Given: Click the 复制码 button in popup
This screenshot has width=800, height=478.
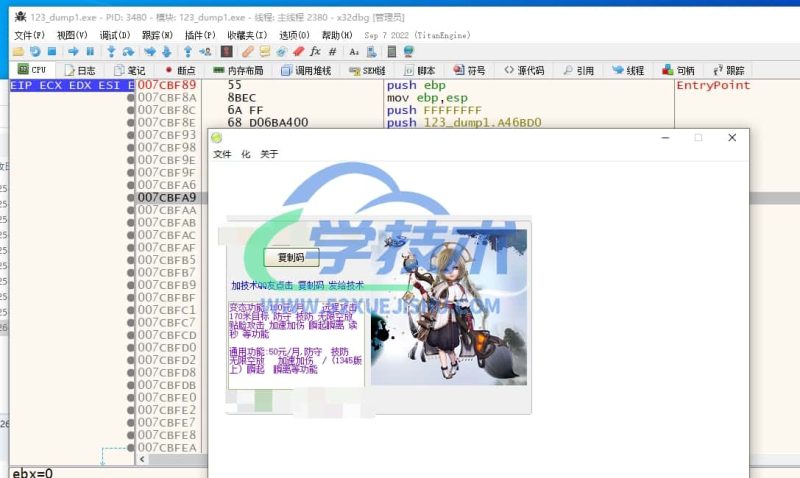Looking at the screenshot, I should [x=291, y=258].
